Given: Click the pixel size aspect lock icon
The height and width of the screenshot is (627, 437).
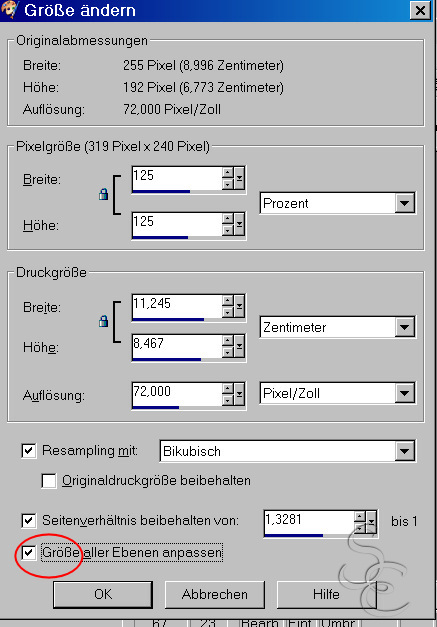Looking at the screenshot, I should click(x=104, y=194).
